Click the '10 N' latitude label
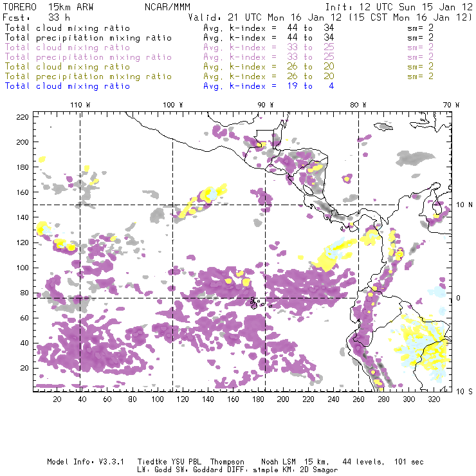The width and height of the screenshot is (476, 476). 464,205
